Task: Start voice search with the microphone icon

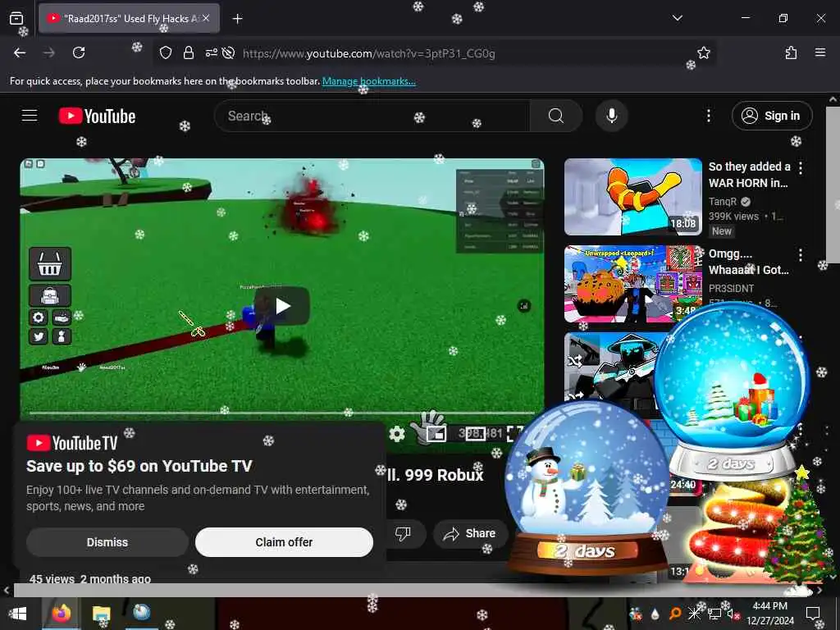Action: click(612, 116)
